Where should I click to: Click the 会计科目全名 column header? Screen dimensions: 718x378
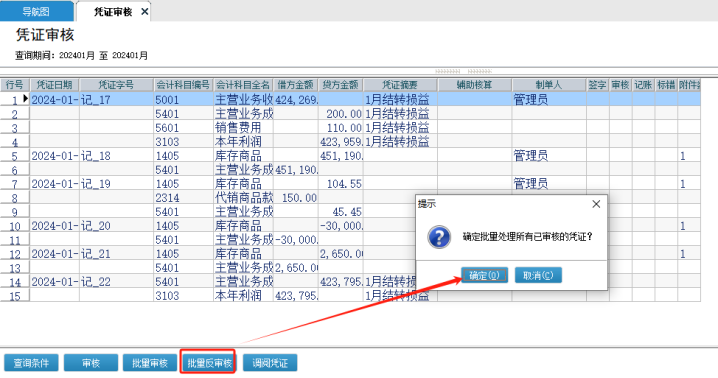[x=243, y=85]
